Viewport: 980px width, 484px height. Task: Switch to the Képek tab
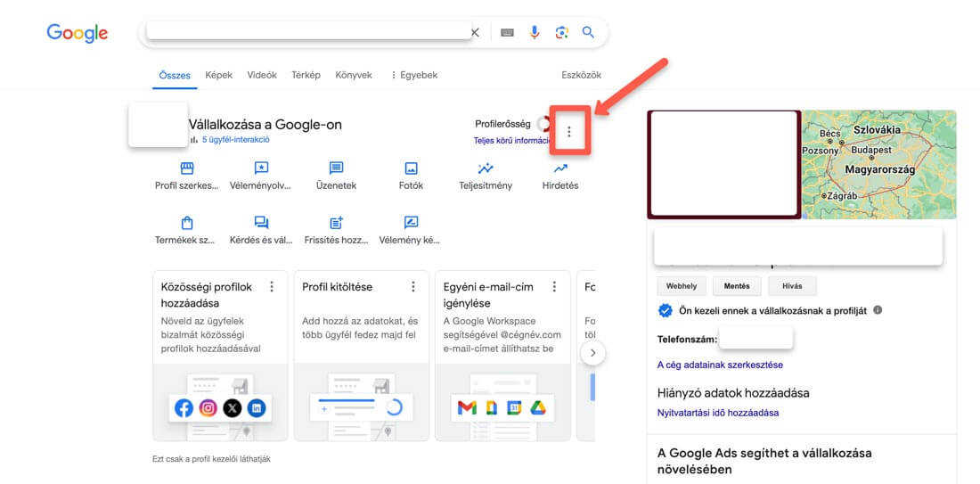pos(219,75)
